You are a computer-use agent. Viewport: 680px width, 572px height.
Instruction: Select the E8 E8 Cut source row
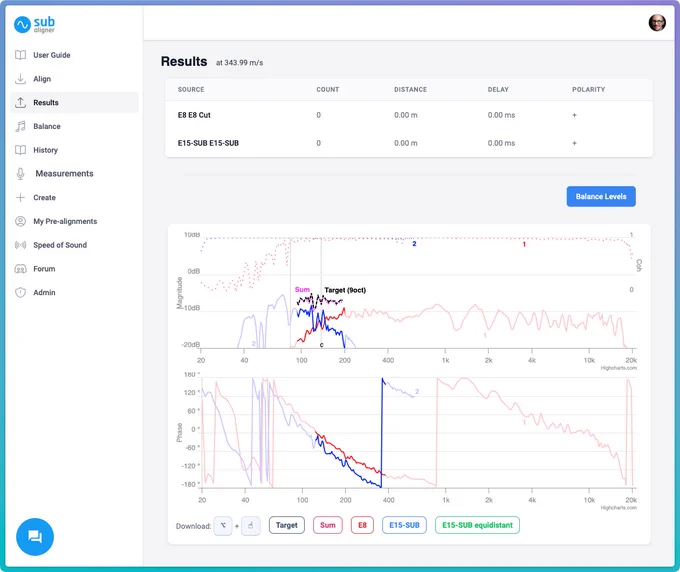coord(409,115)
